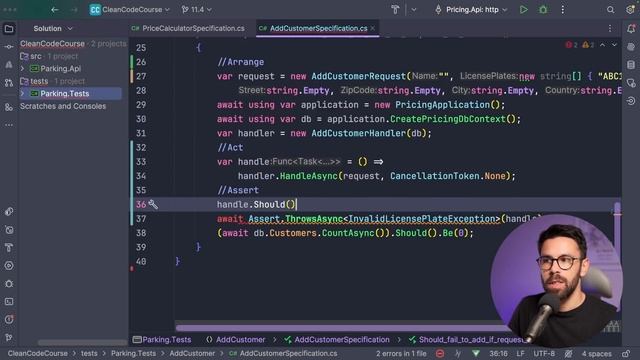The height and width of the screenshot is (360, 640).
Task: Close the AddCustomerSpecification.cs tab
Action: coord(373,28)
